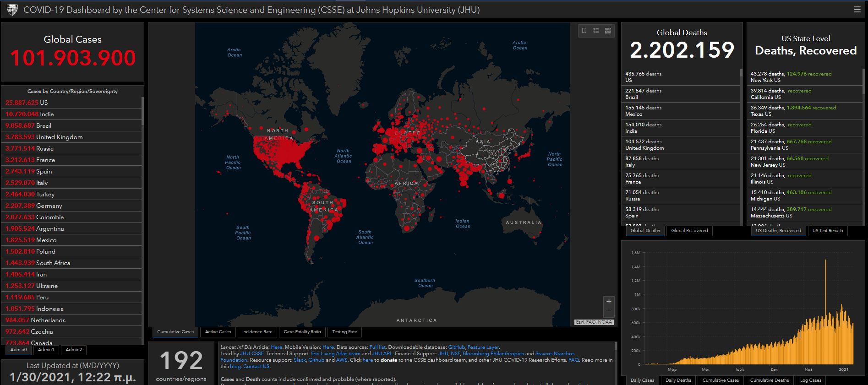The image size is (868, 385).
Task: Open the hamburger menu at top right
Action: (857, 10)
